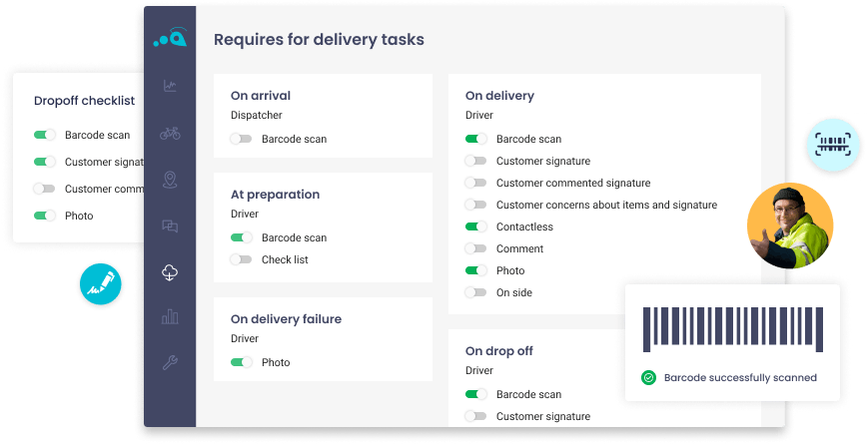
Task: Click the signature pen badge icon
Action: 102,283
